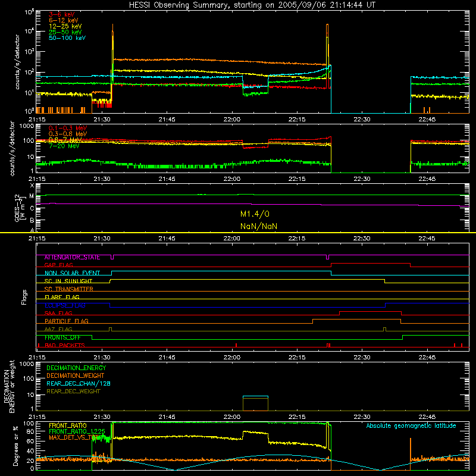Click the HESSI Observing Summary title
Screen dimensions: 476x476
click(x=252, y=5)
